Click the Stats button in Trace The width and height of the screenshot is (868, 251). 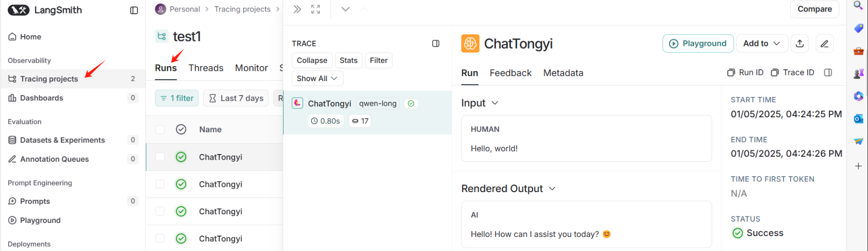[x=348, y=60]
